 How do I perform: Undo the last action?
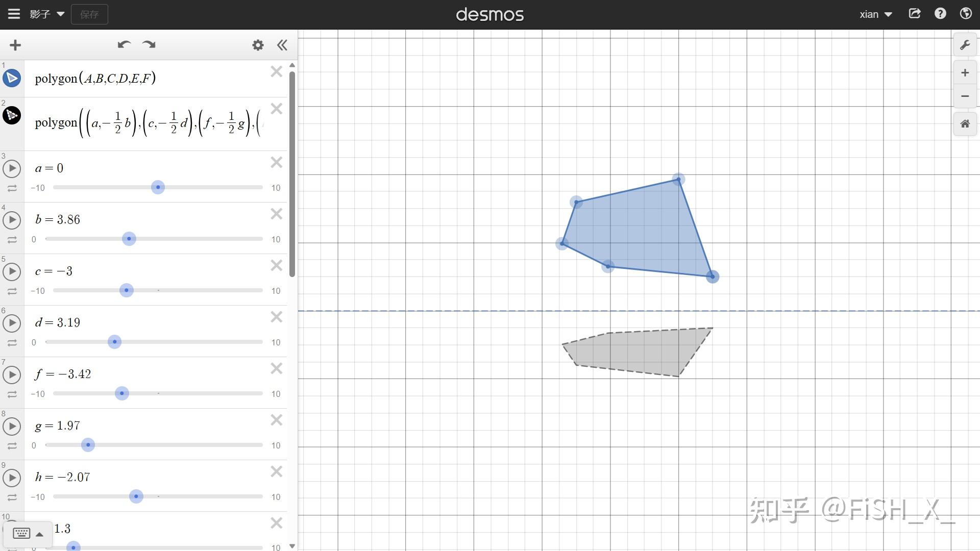pos(124,45)
